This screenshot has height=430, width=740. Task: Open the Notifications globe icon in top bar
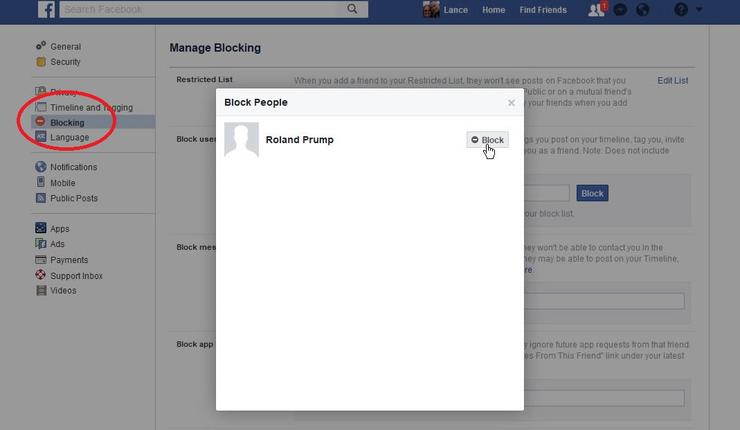coord(642,9)
